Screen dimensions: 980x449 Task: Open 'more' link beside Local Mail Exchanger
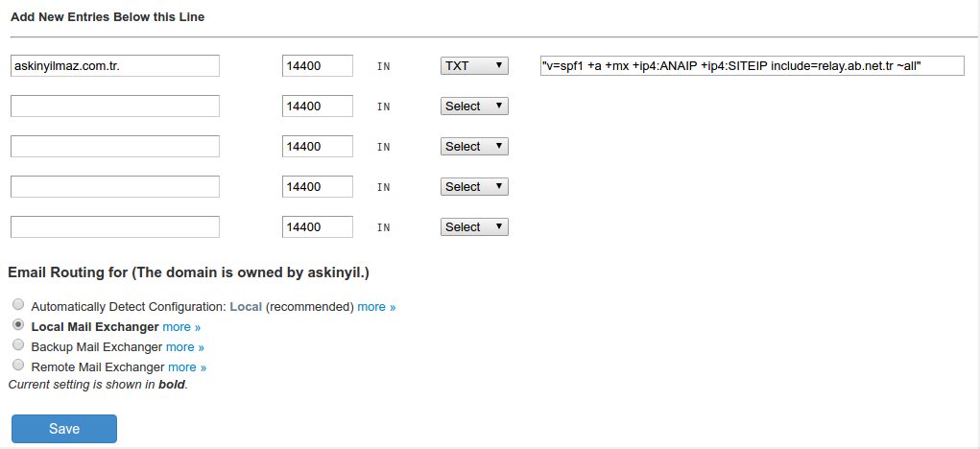tap(181, 327)
